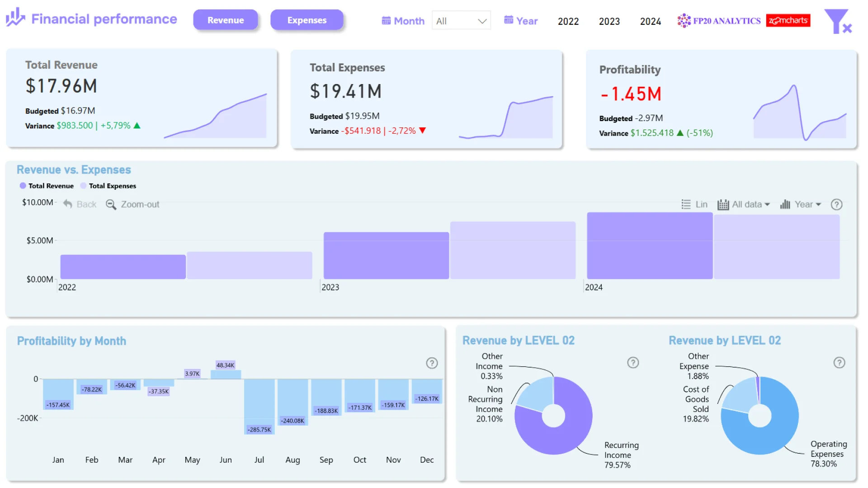Click the Expenses button
The width and height of the screenshot is (868, 488).
[x=307, y=20]
